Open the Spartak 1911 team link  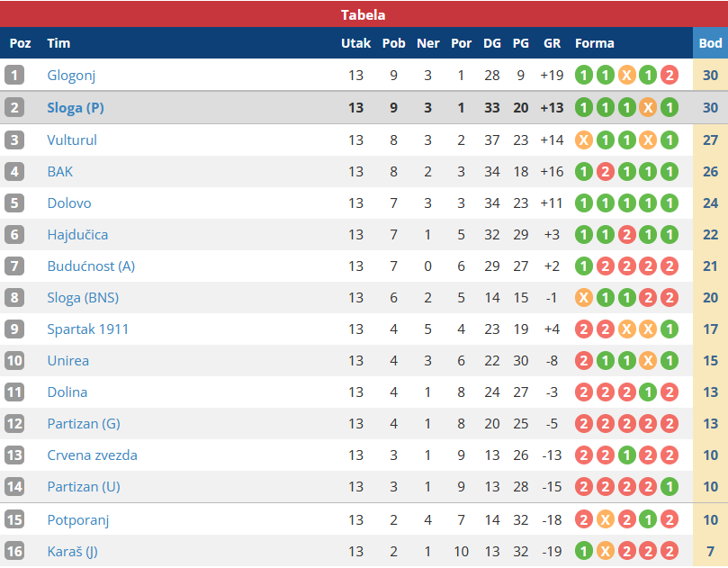click(88, 329)
